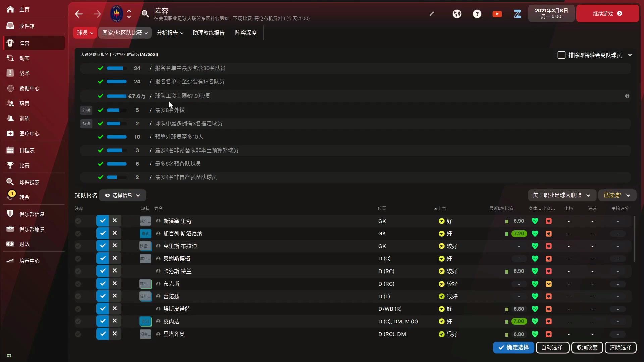Open the 训练 training icon
This screenshot has height=362, width=644.
pyautogui.click(x=10, y=118)
